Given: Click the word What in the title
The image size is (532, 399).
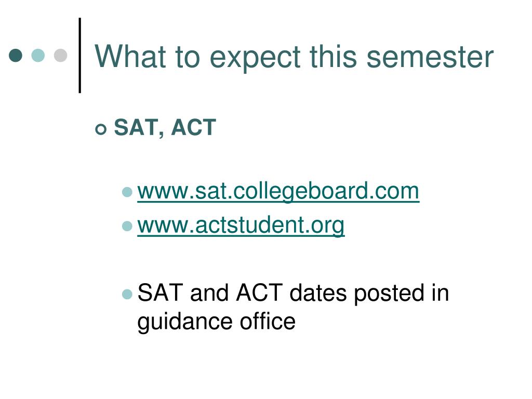Looking at the screenshot, I should point(130,56).
